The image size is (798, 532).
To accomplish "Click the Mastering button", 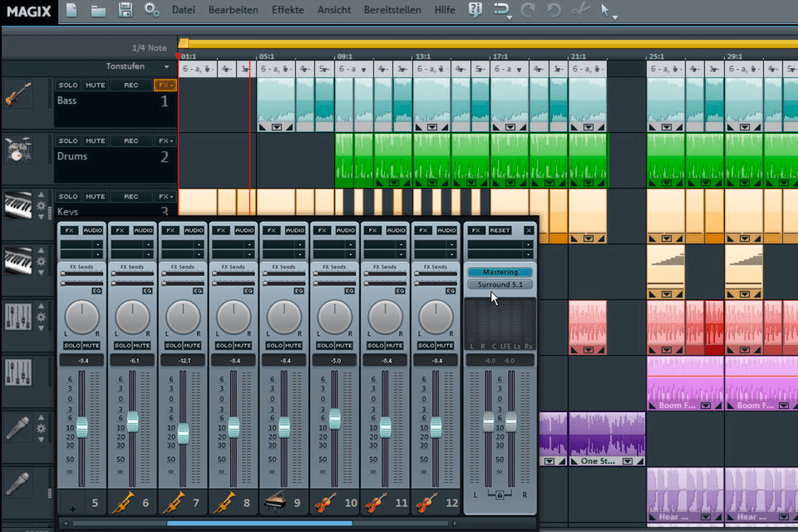I will tap(500, 272).
